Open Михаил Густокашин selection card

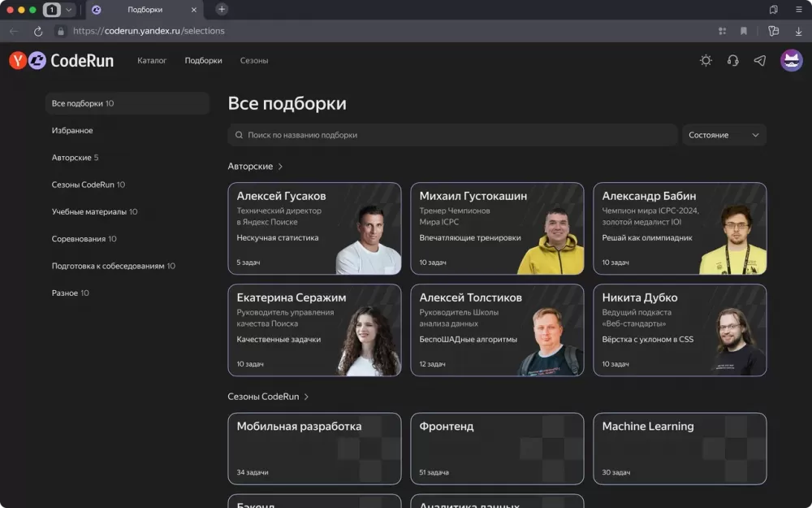497,228
